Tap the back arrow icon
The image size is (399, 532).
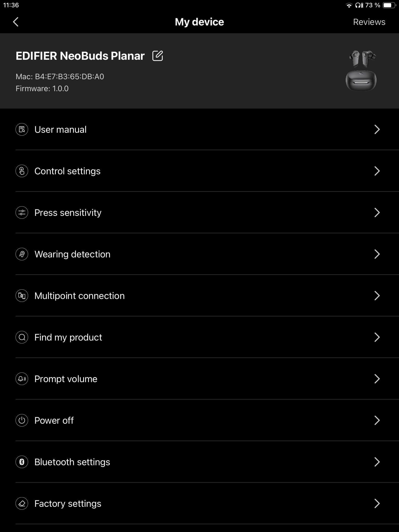click(16, 22)
